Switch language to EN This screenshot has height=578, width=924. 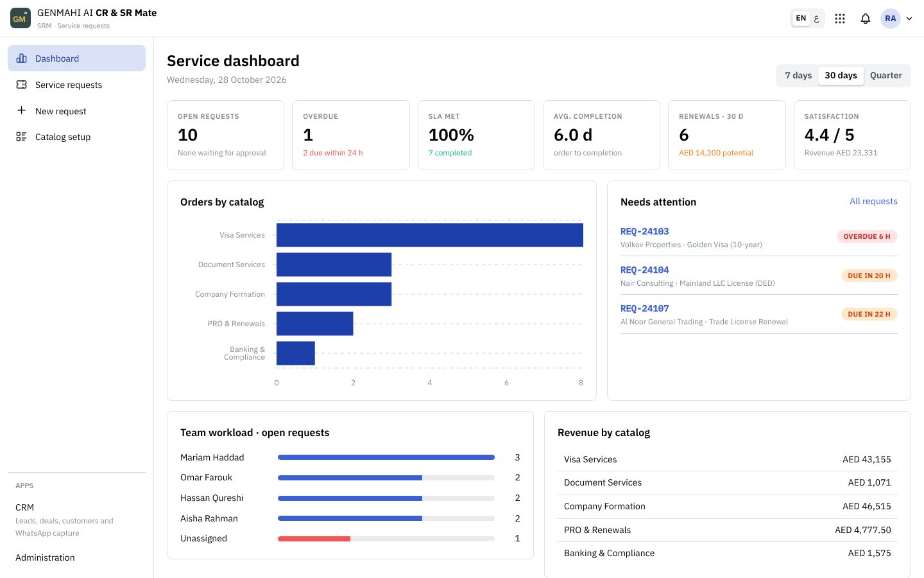point(801,18)
